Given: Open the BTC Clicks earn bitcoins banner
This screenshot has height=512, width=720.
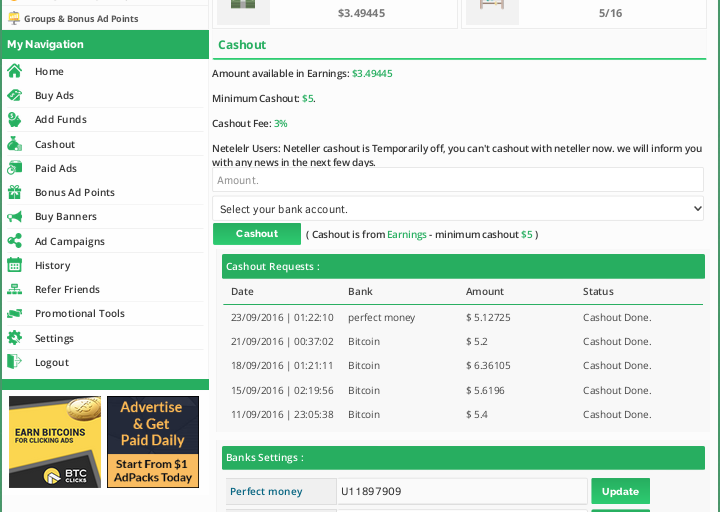Looking at the screenshot, I should pyautogui.click(x=55, y=442).
